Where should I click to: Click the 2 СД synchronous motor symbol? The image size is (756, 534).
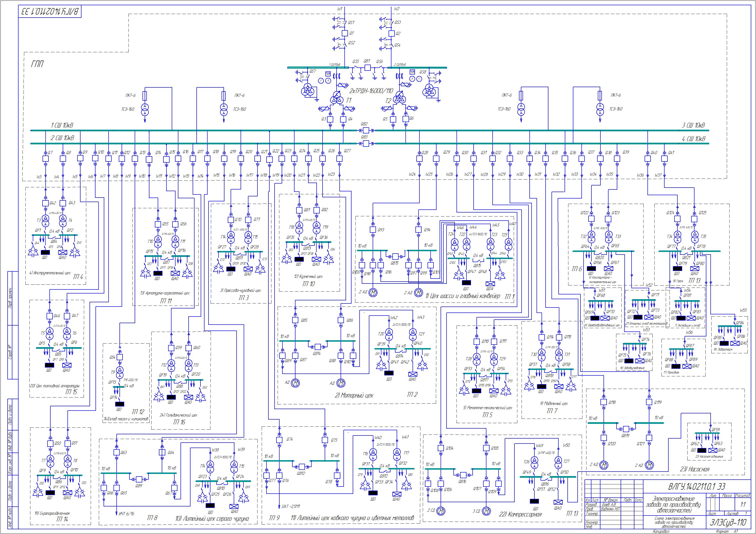(441, 511)
